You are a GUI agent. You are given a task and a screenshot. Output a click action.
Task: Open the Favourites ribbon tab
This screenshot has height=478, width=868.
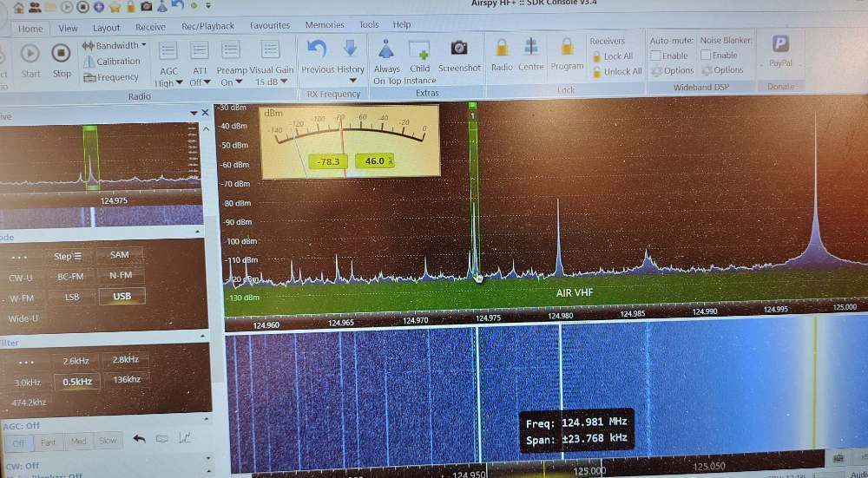(270, 26)
